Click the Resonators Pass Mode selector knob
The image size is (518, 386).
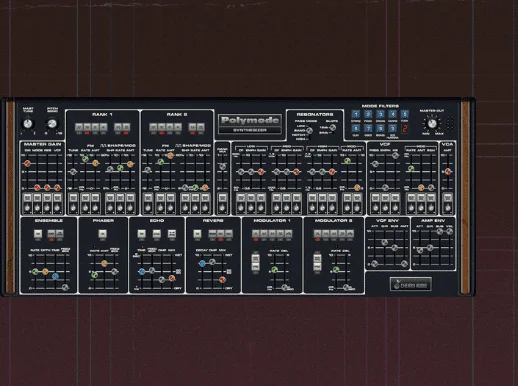(309, 131)
